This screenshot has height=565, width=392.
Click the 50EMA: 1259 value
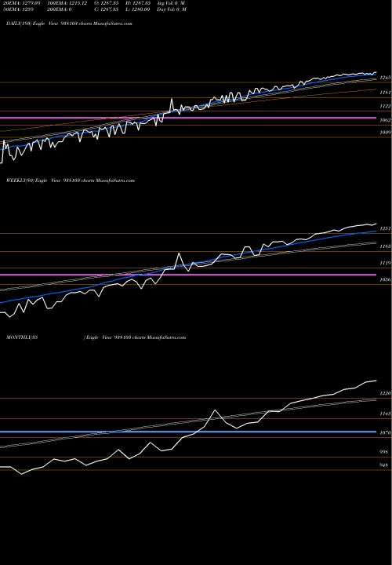[x=17, y=9]
